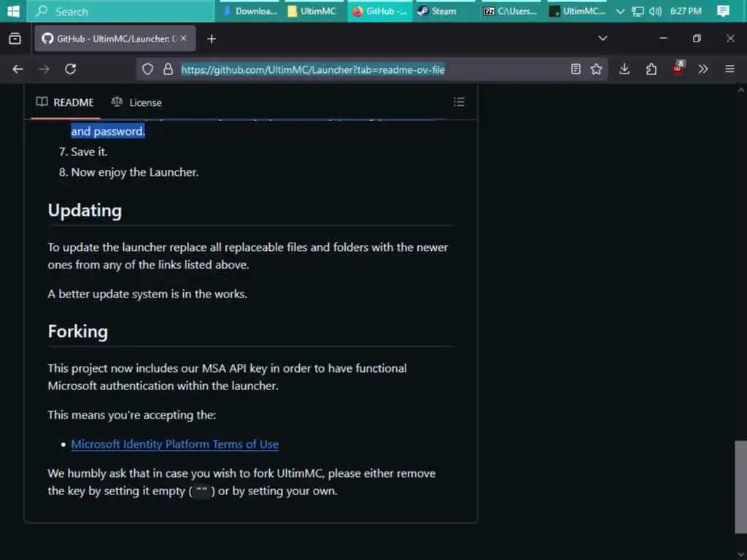Viewport: 747px width, 560px height.
Task: Go forward one page
Action: 44,69
